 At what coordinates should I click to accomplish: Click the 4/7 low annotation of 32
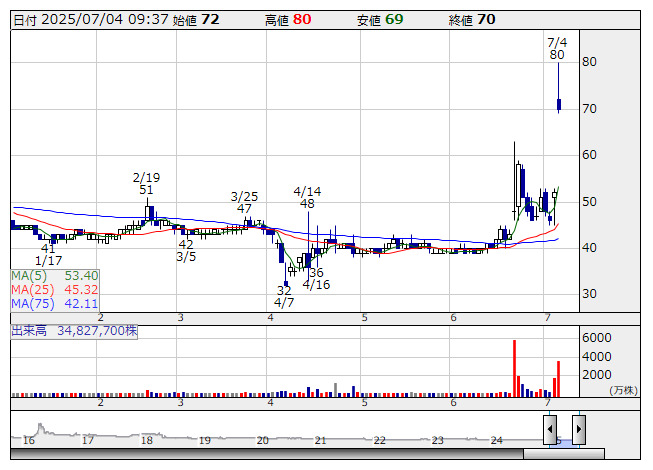(x=284, y=296)
